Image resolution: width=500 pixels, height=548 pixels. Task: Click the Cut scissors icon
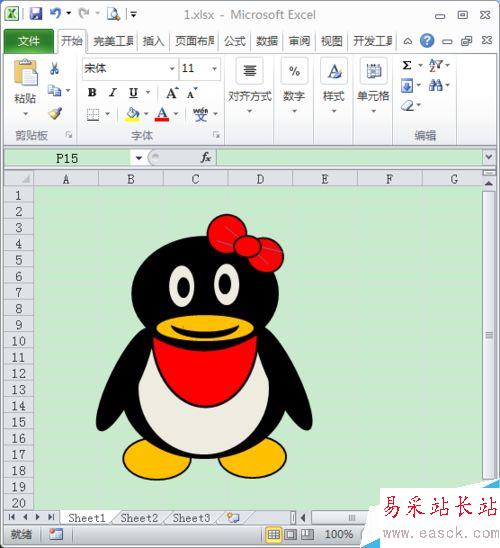click(x=54, y=68)
